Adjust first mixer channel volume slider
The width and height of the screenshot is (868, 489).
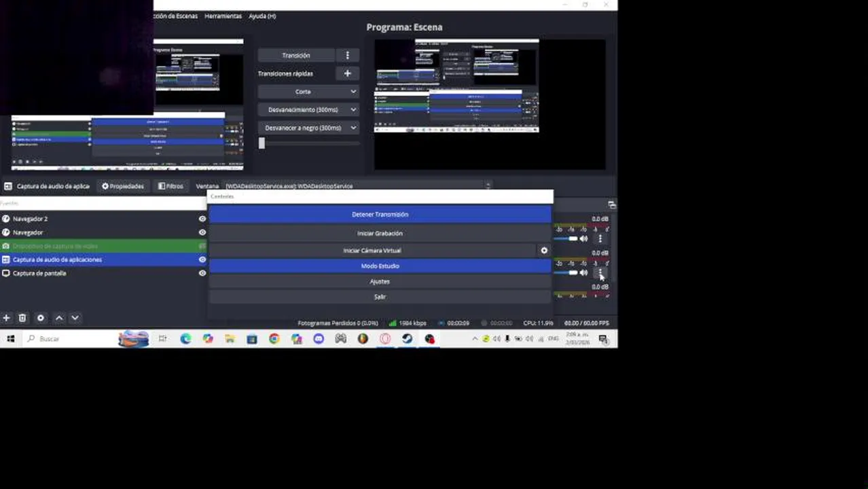[x=573, y=239]
